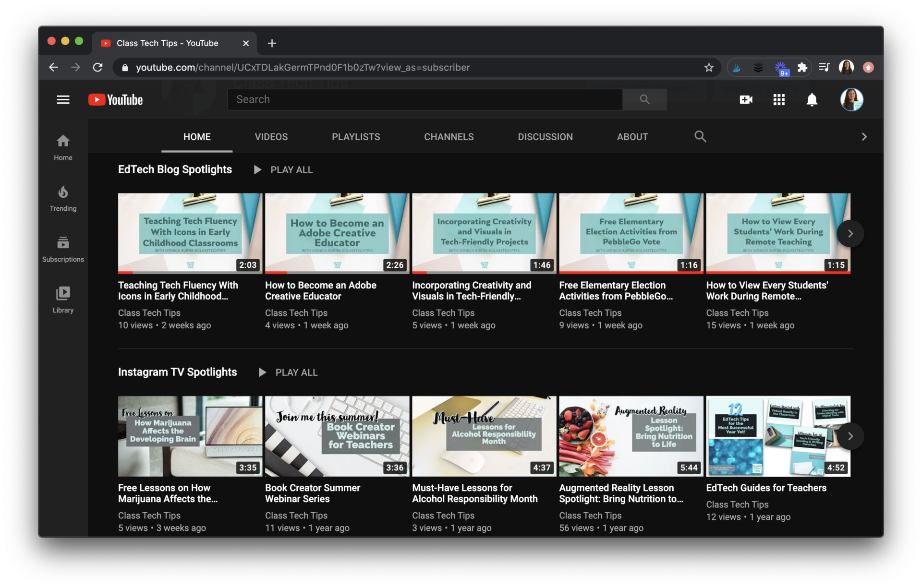The image size is (922, 588).
Task: Click the next arrow on Instagram TV Spotlights carousel
Action: (x=850, y=436)
